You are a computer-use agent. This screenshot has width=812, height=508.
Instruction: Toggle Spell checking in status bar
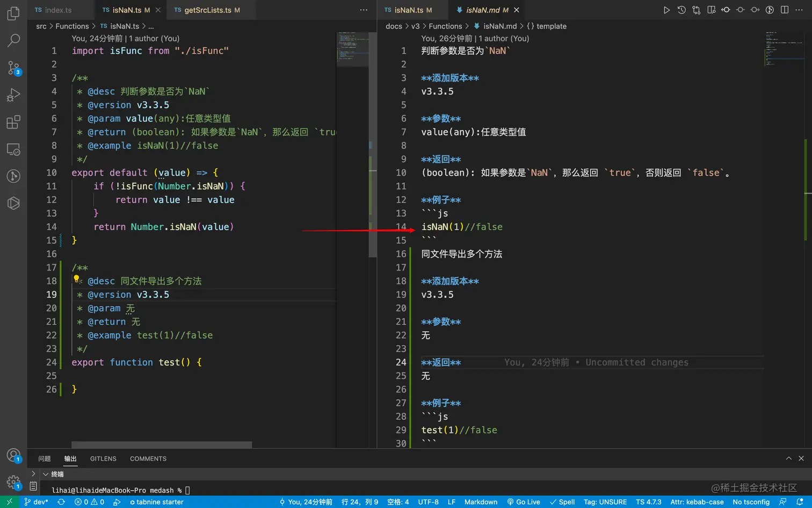[x=562, y=502]
